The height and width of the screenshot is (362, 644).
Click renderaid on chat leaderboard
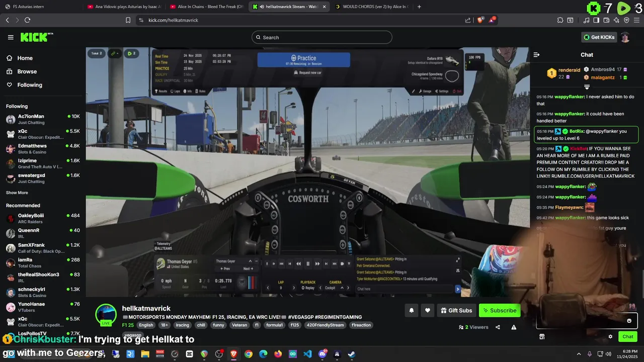(570, 70)
